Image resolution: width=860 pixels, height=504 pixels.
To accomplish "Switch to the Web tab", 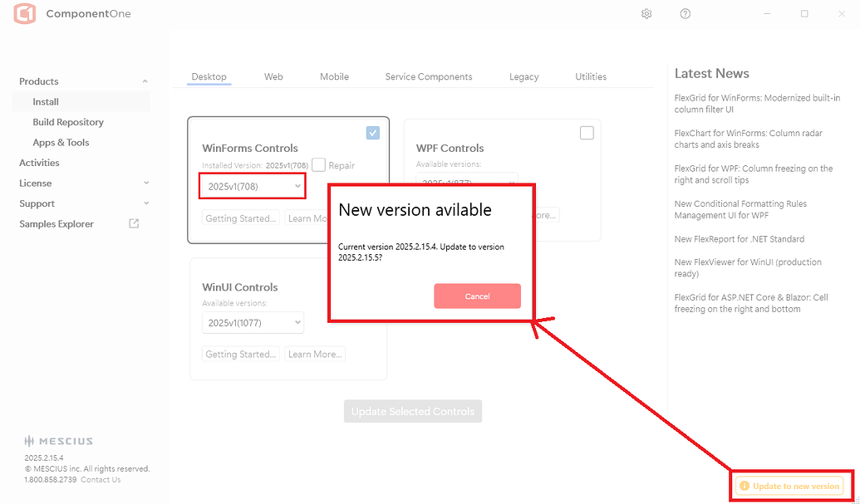I will coord(273,76).
